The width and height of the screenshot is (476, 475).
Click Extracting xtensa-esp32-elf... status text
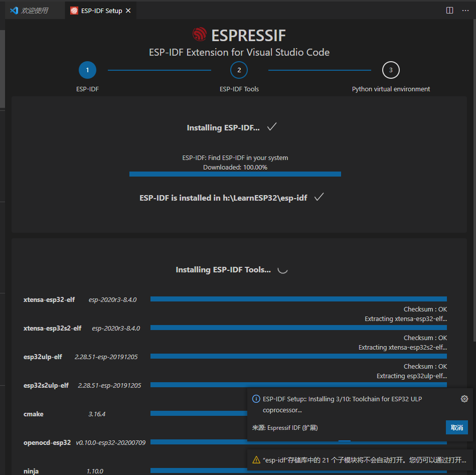[406, 319]
